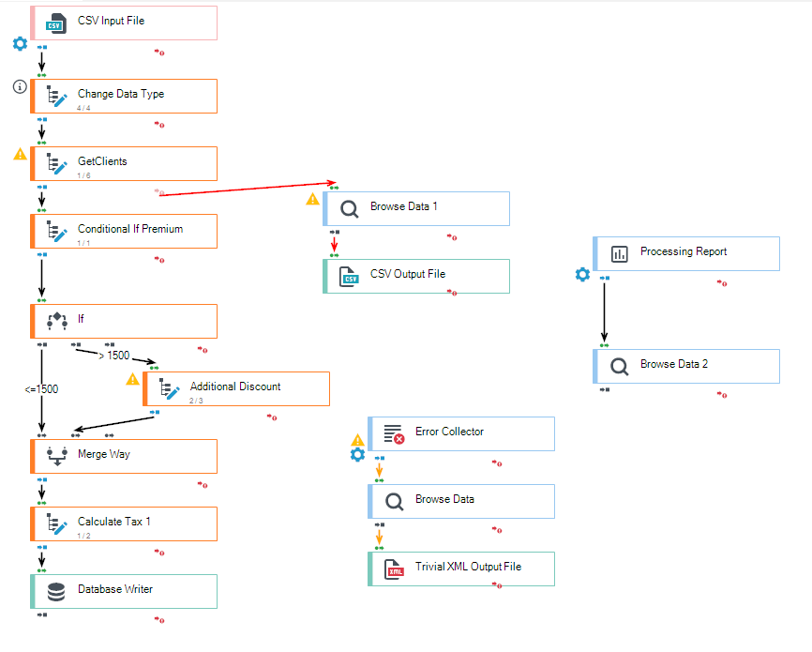Image resolution: width=812 pixels, height=652 pixels.
Task: Click the Trivial XML Output File icon
Action: click(394, 569)
